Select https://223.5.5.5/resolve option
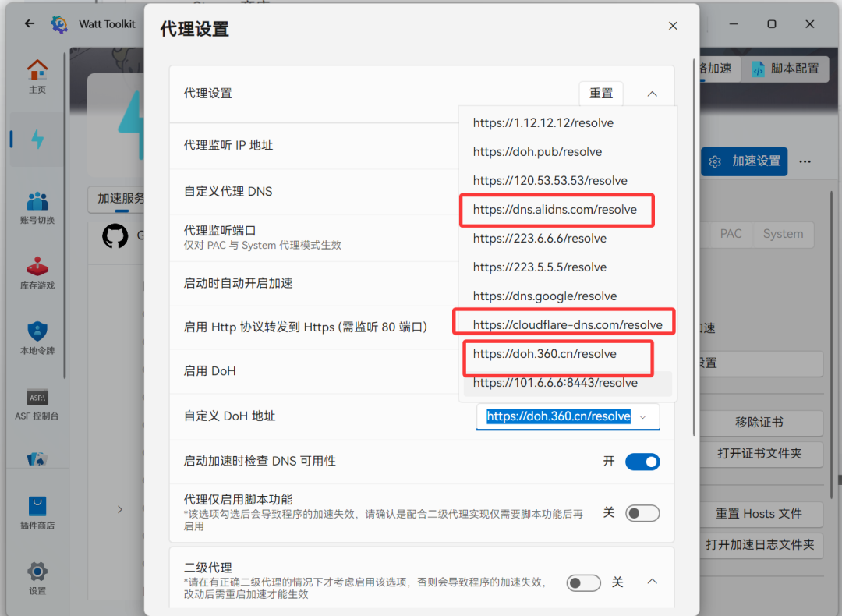The width and height of the screenshot is (842, 616). click(568, 267)
